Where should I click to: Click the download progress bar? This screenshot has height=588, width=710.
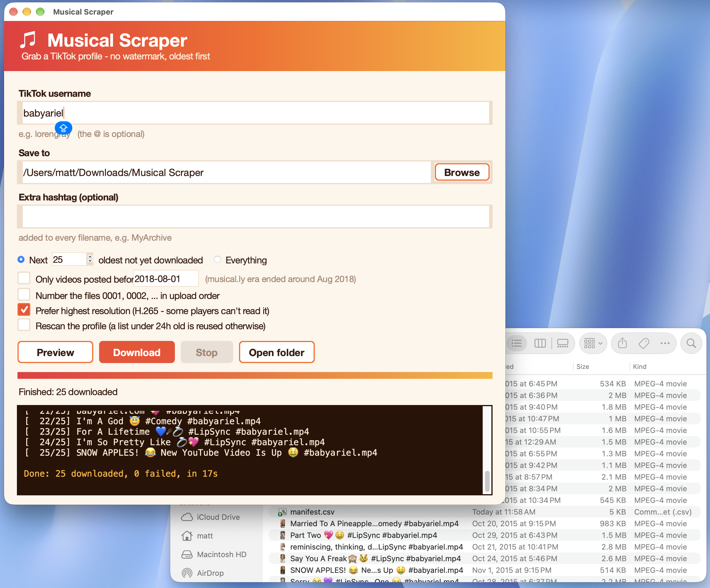pyautogui.click(x=255, y=376)
